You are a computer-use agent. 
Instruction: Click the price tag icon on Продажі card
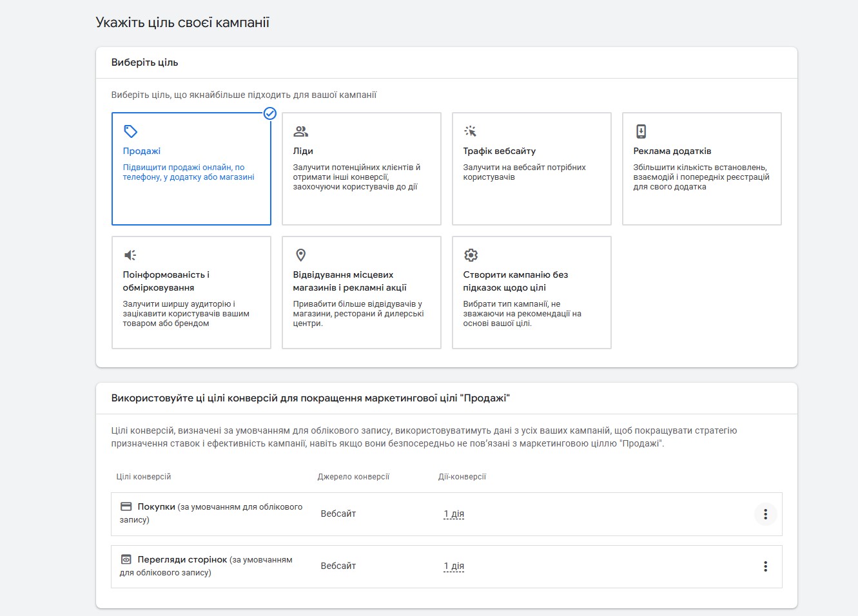pos(130,131)
